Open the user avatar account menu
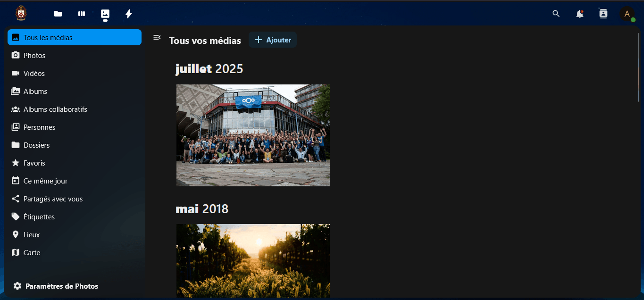 click(627, 14)
